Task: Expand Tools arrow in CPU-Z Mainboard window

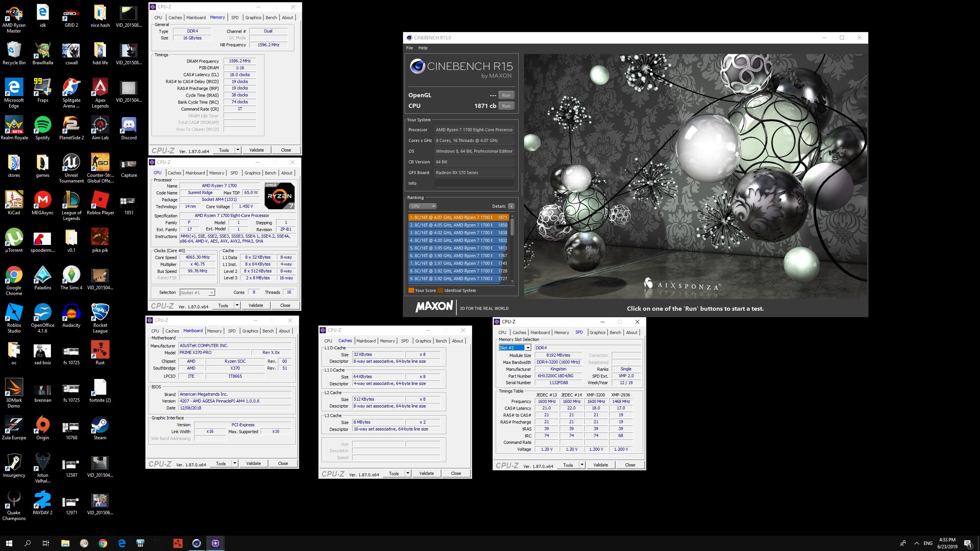Action: (x=235, y=463)
